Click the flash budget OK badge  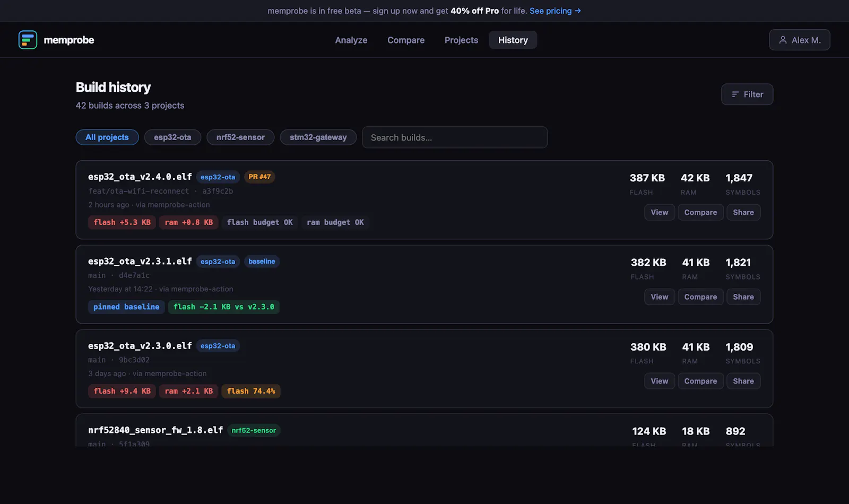pyautogui.click(x=259, y=222)
